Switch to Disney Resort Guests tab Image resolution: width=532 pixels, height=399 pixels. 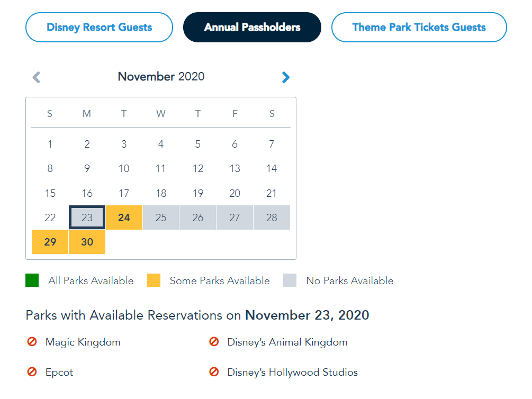(99, 27)
